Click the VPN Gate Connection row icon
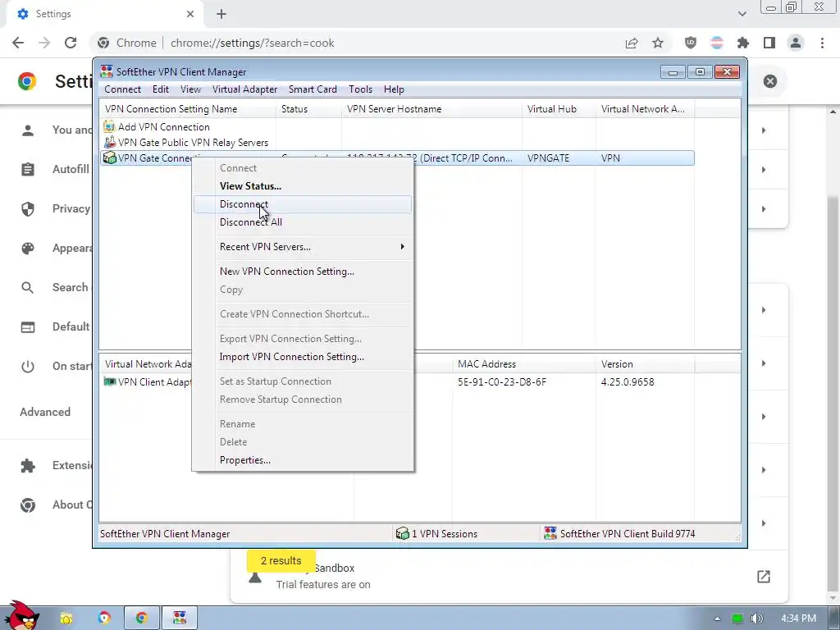 [109, 158]
